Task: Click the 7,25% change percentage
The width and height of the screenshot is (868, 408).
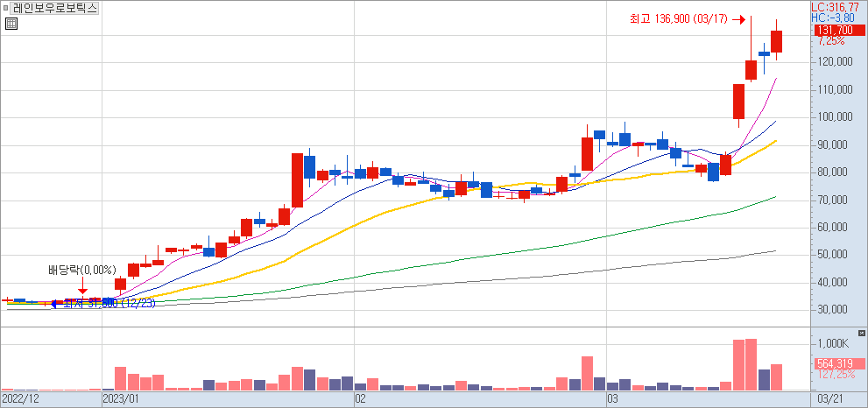Action: tap(831, 41)
